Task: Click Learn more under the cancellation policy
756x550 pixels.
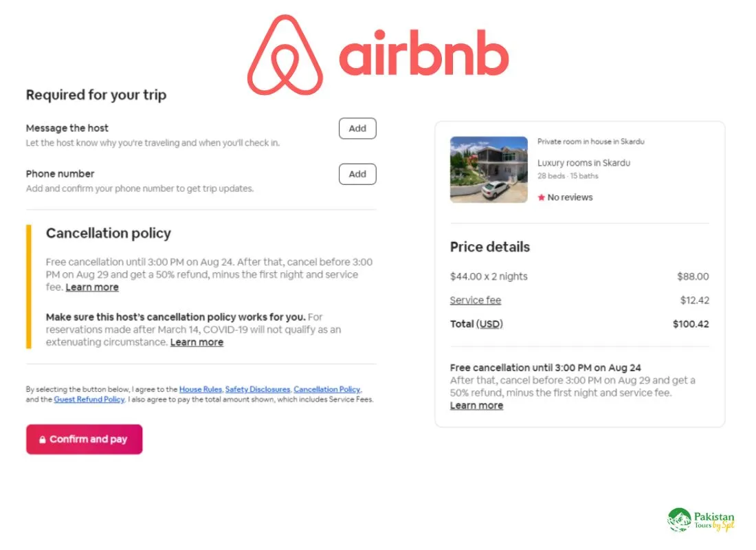Action: pos(92,287)
